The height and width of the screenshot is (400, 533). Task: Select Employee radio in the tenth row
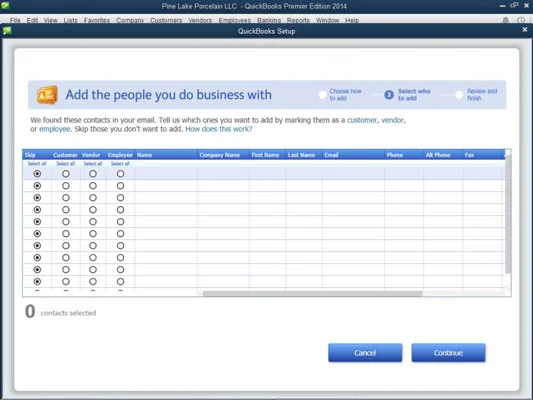tap(120, 281)
